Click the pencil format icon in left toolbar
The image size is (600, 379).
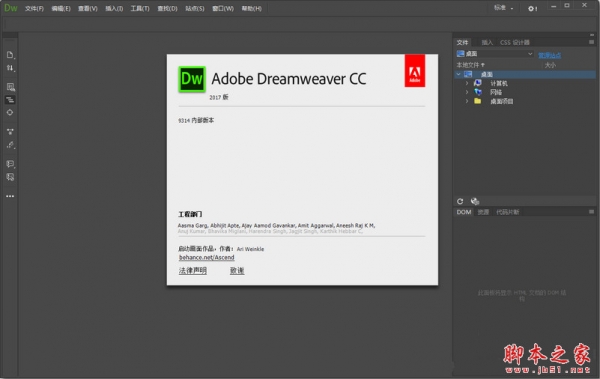point(10,145)
